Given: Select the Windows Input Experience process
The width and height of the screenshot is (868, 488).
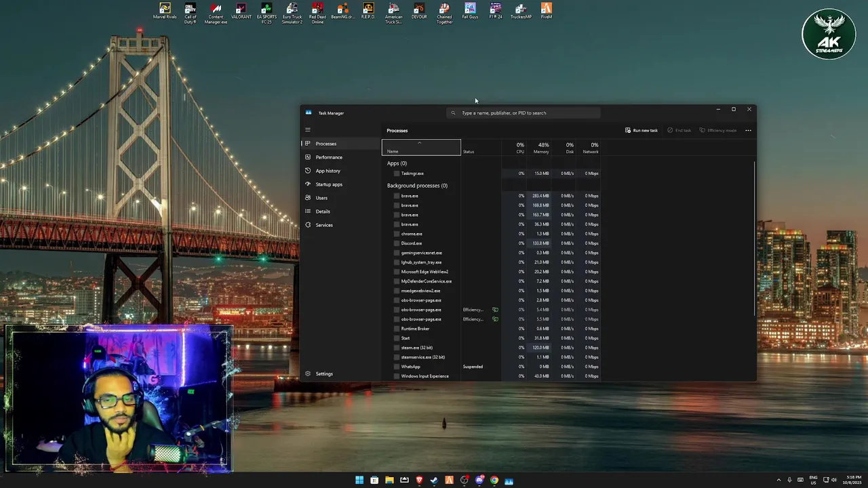Looking at the screenshot, I should pyautogui.click(x=492, y=376).
